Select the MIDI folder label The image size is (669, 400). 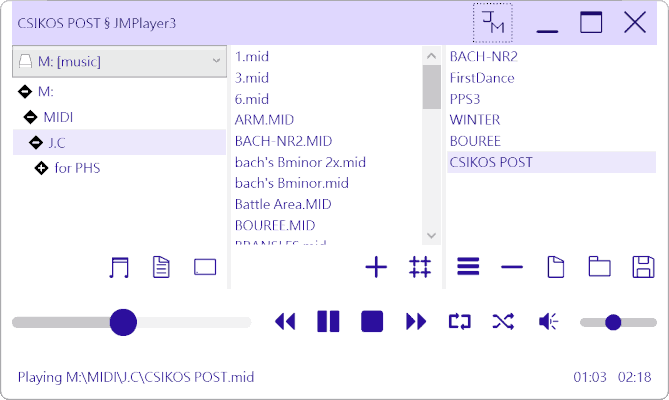coord(58,117)
